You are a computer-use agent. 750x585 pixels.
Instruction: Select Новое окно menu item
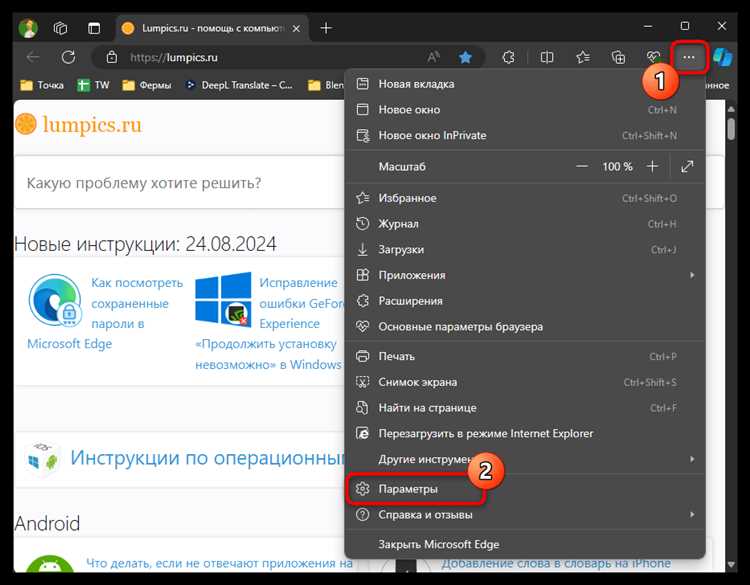pos(525,110)
